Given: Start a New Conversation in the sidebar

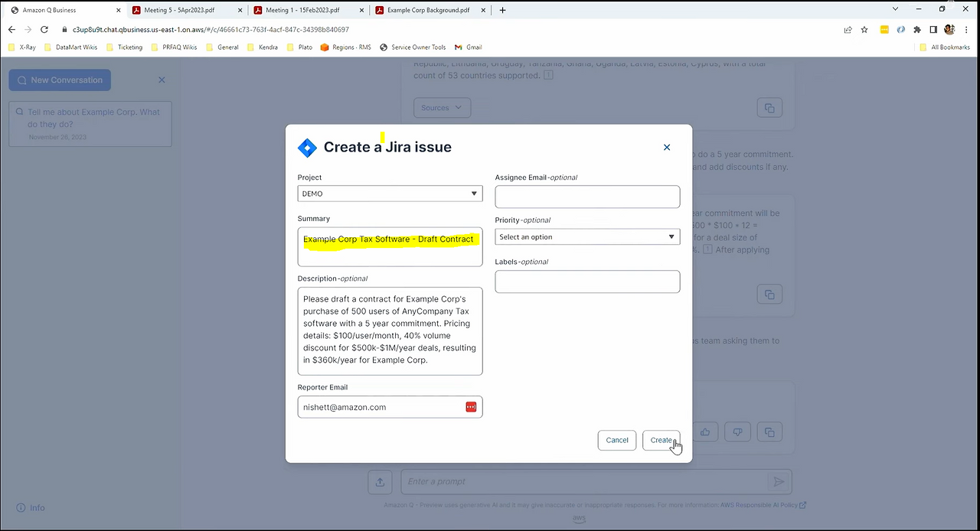Looking at the screenshot, I should click(x=60, y=80).
